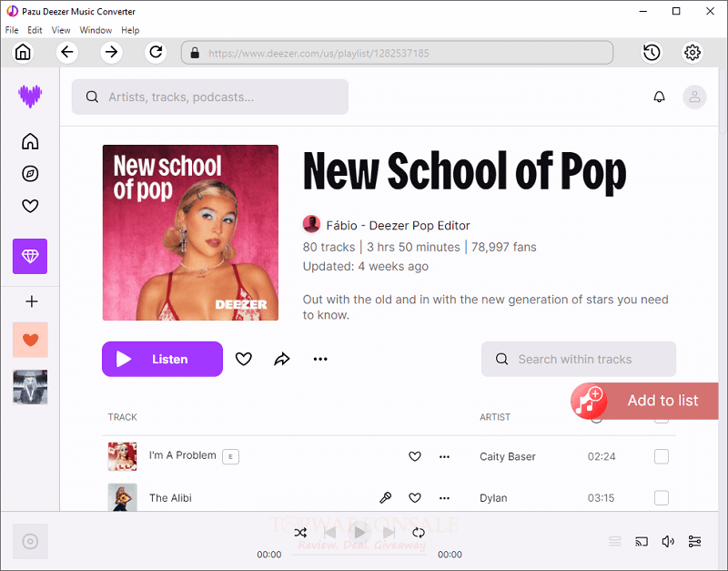Open artist Caity Baser
Screen dimensions: 728x571
[508, 456]
